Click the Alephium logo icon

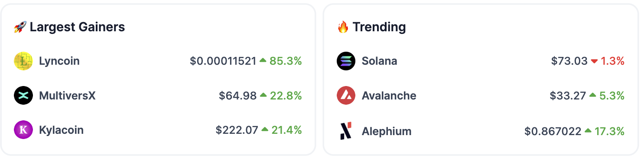[x=346, y=131]
